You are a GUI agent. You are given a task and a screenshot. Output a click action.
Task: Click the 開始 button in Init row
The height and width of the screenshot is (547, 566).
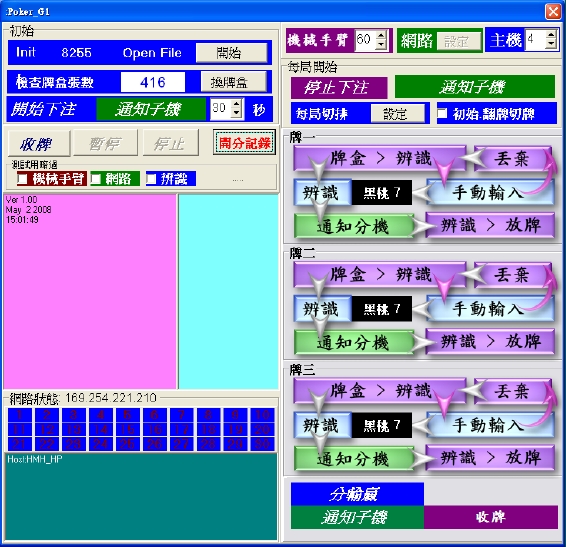point(231,53)
